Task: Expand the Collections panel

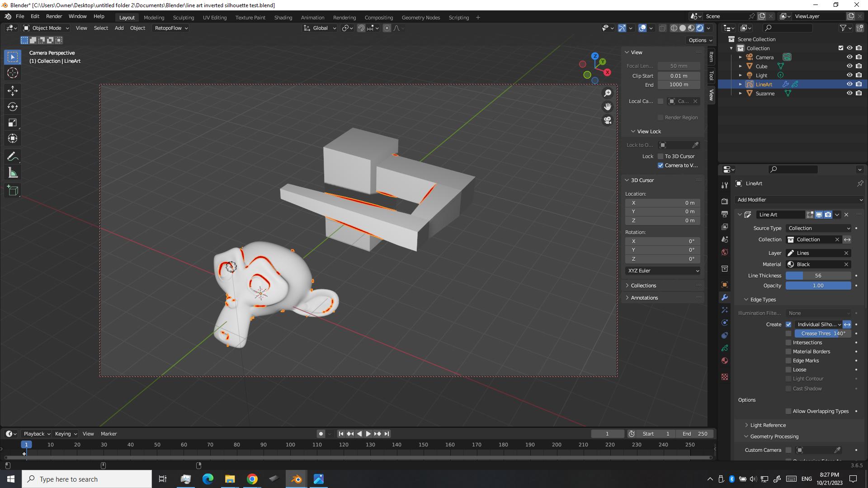Action: click(643, 285)
